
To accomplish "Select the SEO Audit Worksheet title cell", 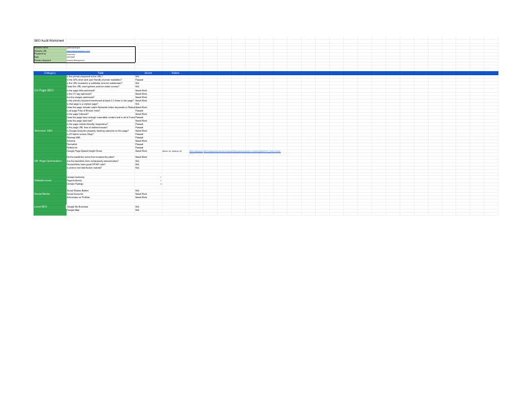I will click(50, 41).
